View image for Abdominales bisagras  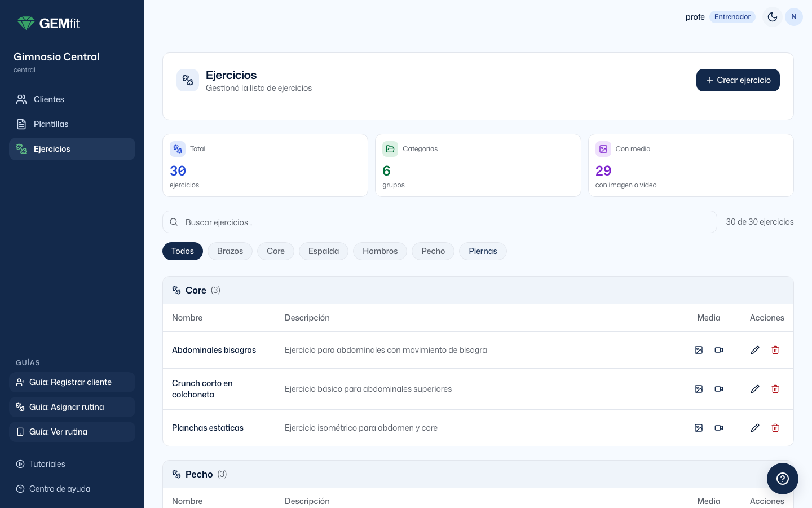pos(699,350)
